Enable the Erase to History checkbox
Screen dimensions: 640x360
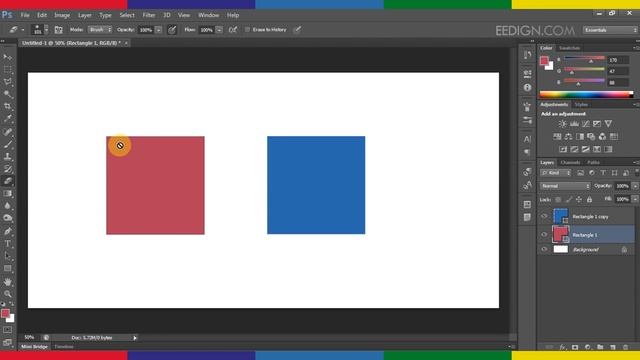(247, 30)
